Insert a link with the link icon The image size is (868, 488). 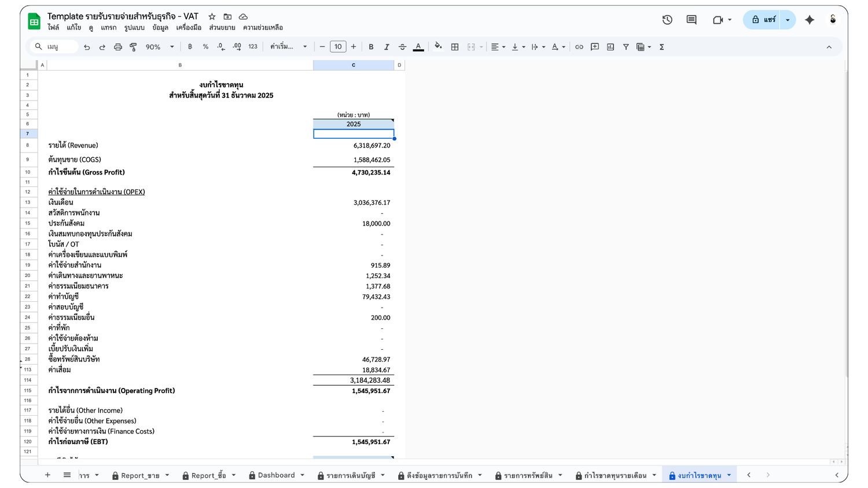tap(579, 47)
